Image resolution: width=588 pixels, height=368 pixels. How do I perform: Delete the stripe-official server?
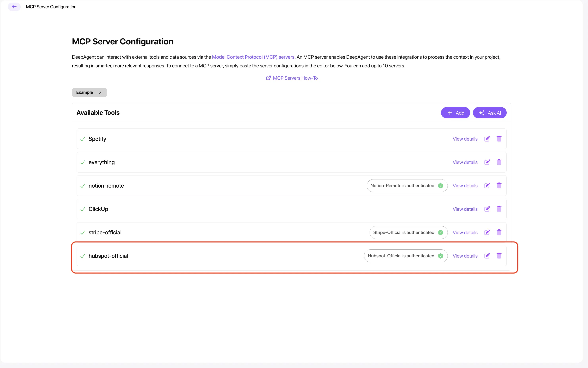point(499,232)
